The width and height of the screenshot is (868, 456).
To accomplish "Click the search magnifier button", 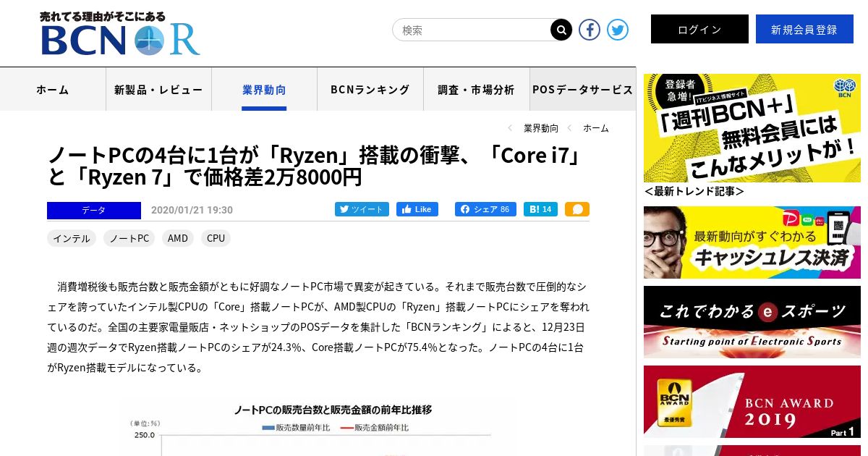I will point(561,30).
